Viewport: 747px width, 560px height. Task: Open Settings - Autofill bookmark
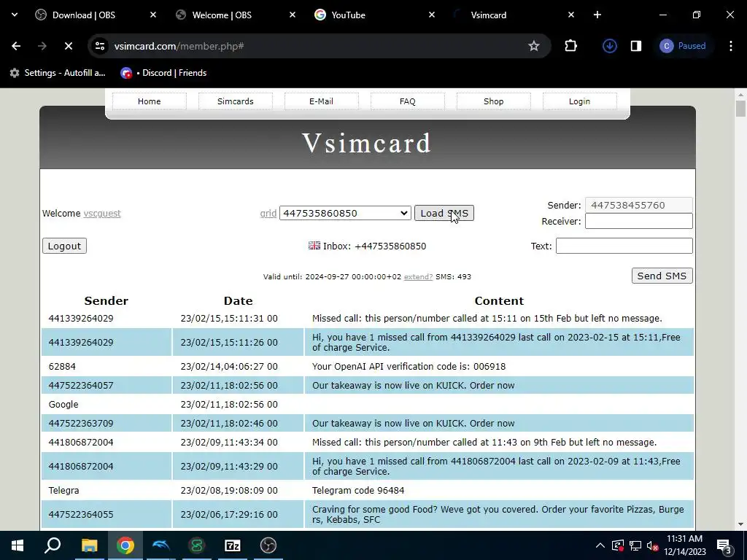[x=58, y=73]
